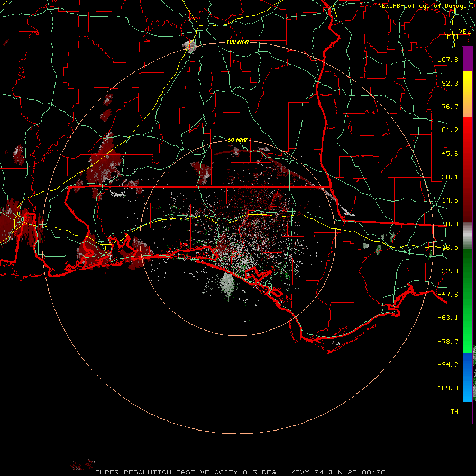
Task: Click the 14.5 scale value
Action: pos(450,200)
